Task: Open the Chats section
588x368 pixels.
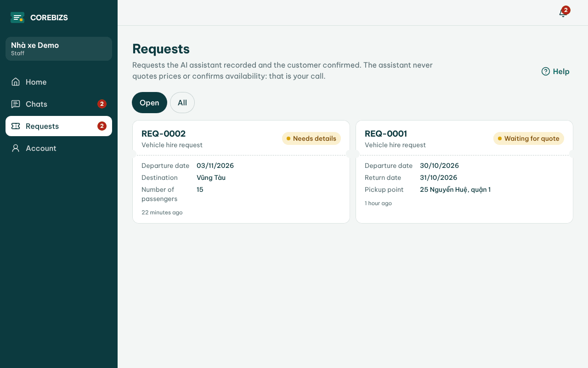Action: point(59,104)
